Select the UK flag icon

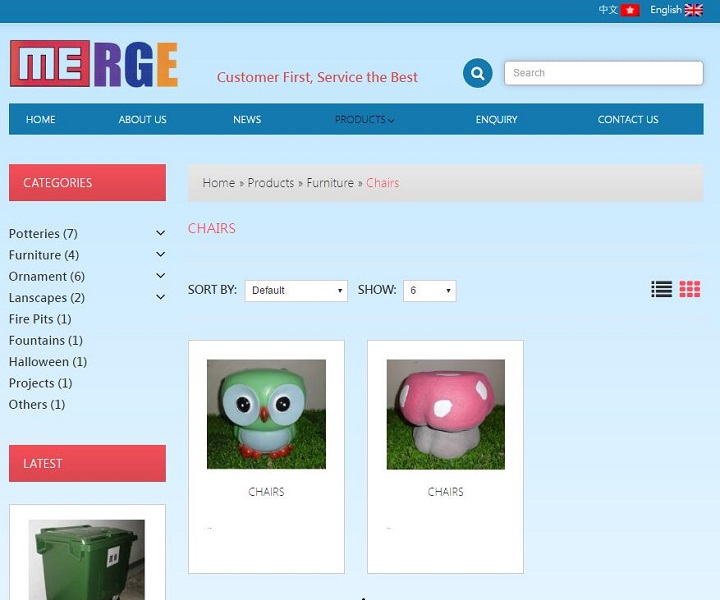[x=693, y=10]
